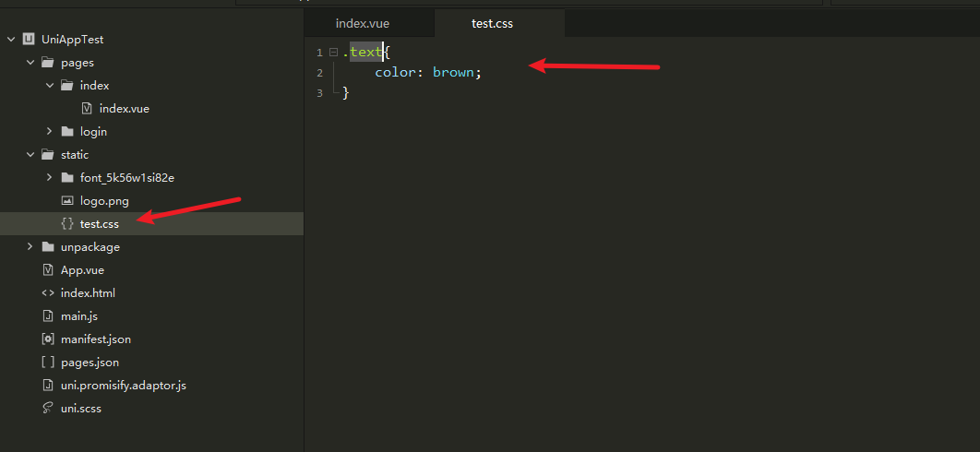This screenshot has width=980, height=452.
Task: Click the color property on line 2
Action: [396, 73]
